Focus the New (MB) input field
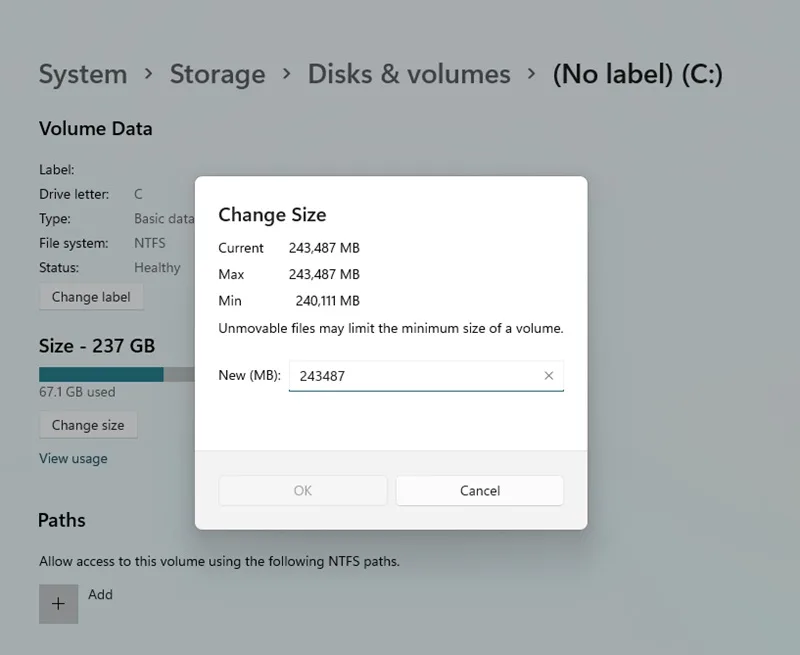Image resolution: width=800 pixels, height=655 pixels. [x=426, y=376]
